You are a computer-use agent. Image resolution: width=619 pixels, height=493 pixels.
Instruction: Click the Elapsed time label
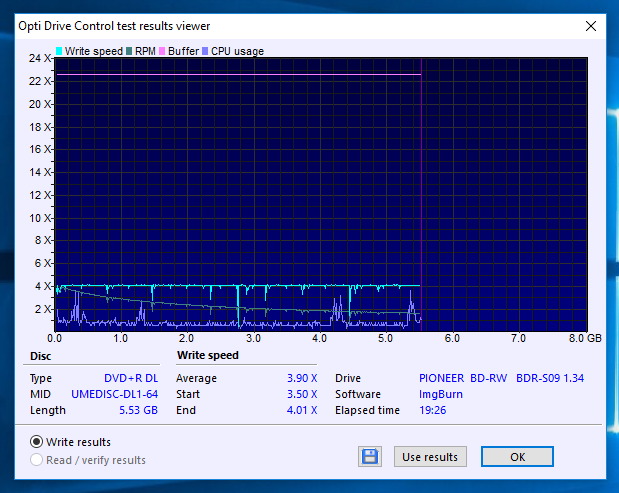(x=367, y=410)
